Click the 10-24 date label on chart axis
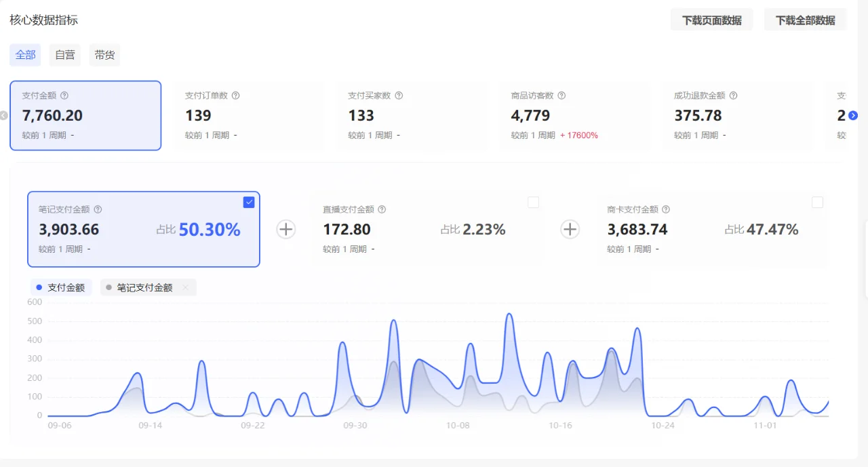 point(663,426)
